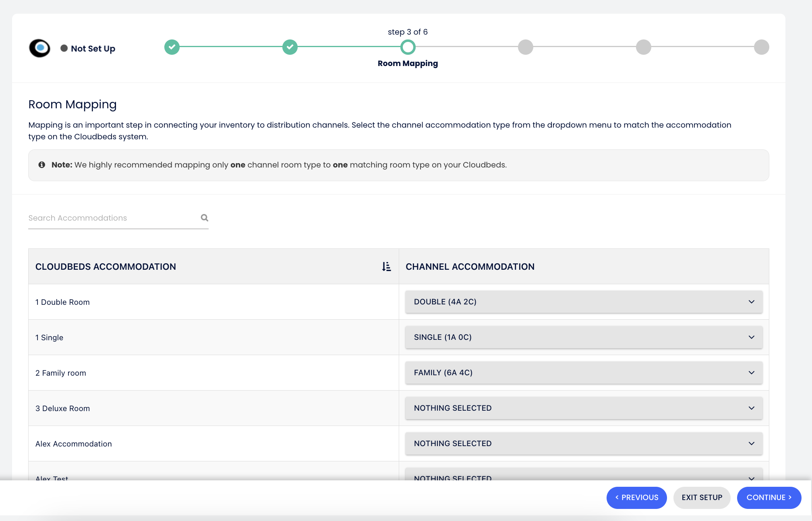The width and height of the screenshot is (812, 521).
Task: Click the fifth step gray circle
Action: point(644,47)
